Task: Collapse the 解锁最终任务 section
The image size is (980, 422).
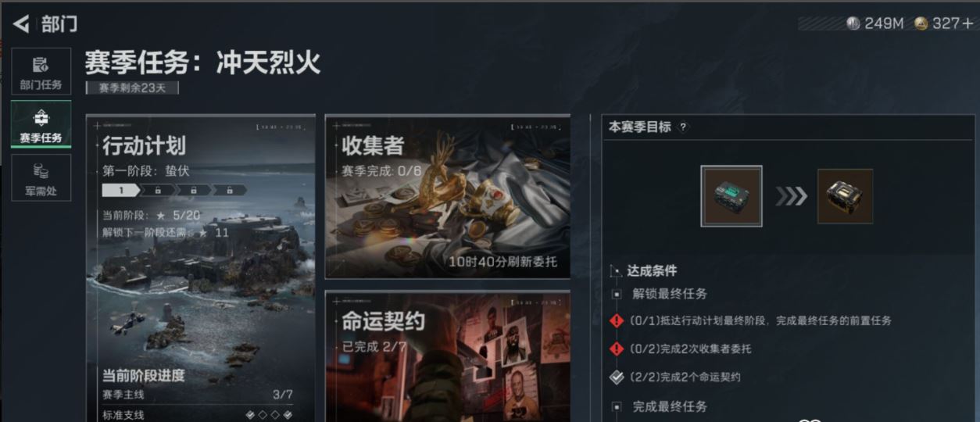Action: point(617,294)
